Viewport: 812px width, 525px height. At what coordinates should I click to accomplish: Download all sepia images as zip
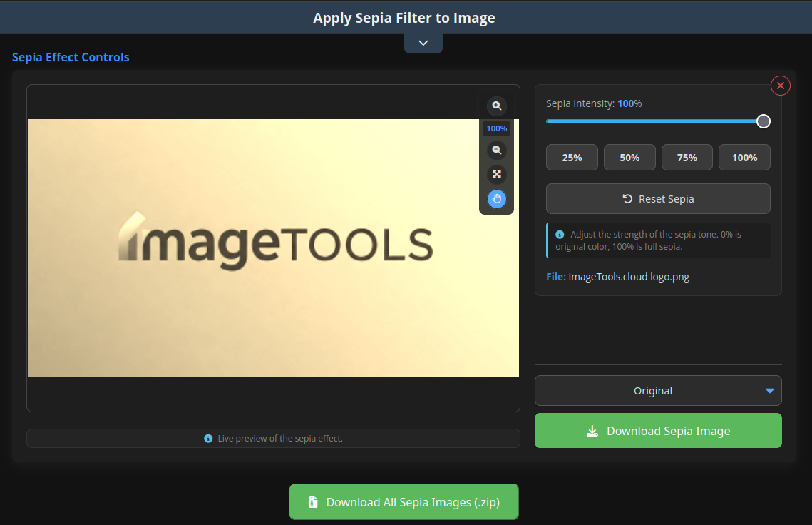coord(404,501)
